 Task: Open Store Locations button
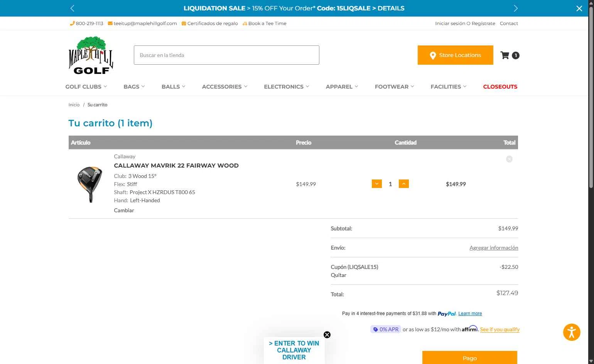(x=455, y=55)
